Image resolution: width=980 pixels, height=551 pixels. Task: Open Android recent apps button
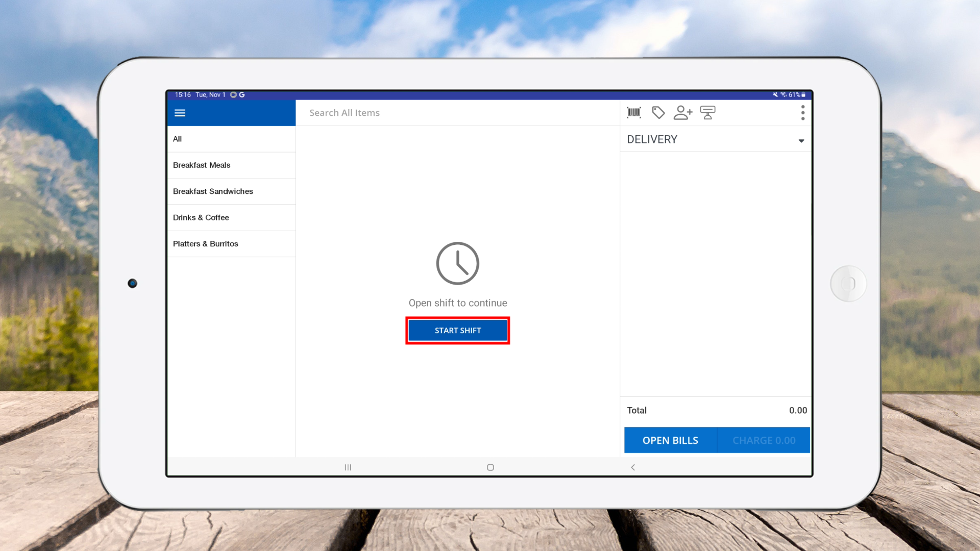pos(348,467)
